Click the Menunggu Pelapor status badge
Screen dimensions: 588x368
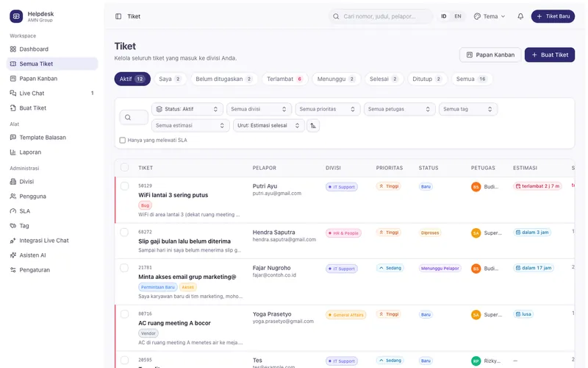(x=440, y=269)
